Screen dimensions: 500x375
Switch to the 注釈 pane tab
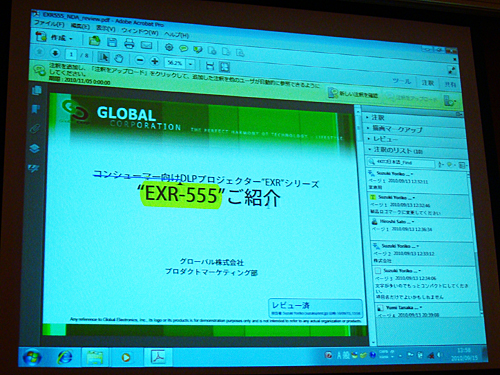[428, 83]
